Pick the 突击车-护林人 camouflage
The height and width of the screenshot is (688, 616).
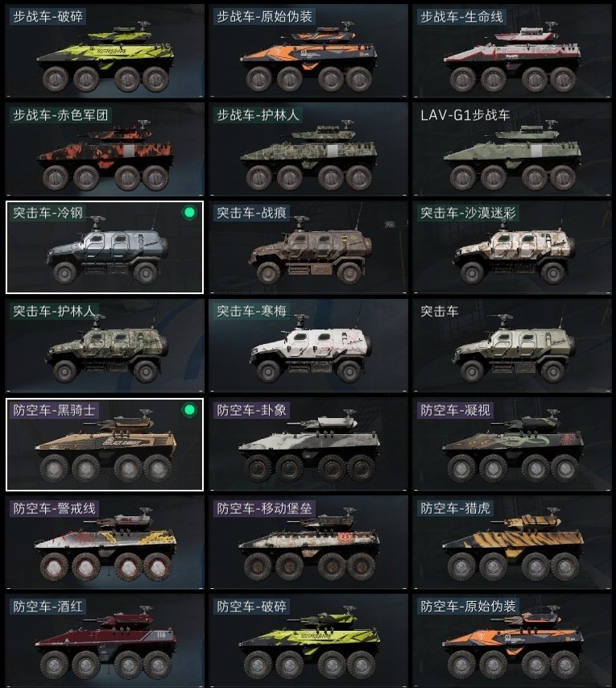[x=105, y=346]
